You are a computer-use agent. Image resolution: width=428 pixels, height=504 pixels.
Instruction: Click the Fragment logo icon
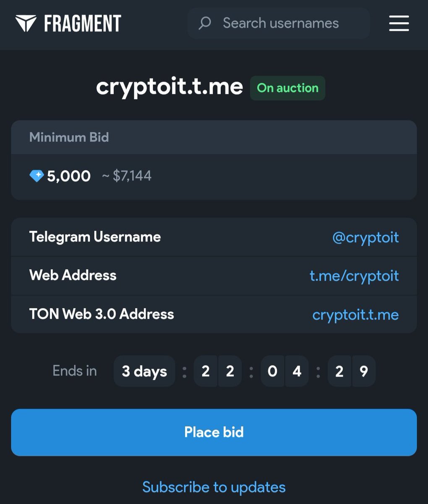pyautogui.click(x=26, y=23)
